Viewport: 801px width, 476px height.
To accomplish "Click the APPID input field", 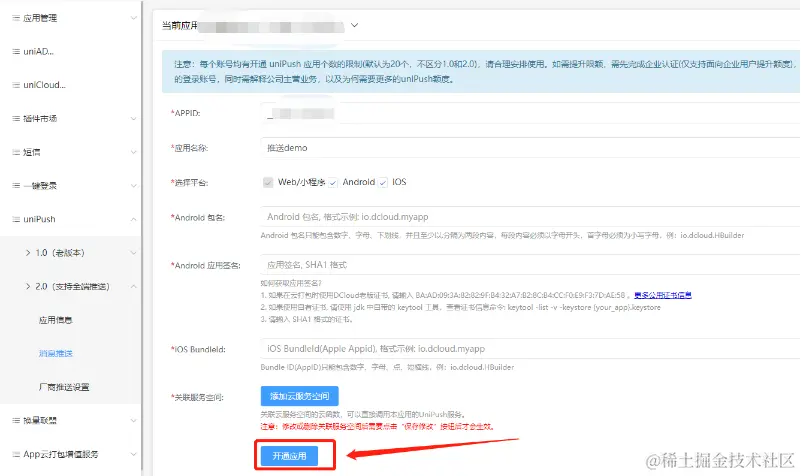I will tap(530, 113).
